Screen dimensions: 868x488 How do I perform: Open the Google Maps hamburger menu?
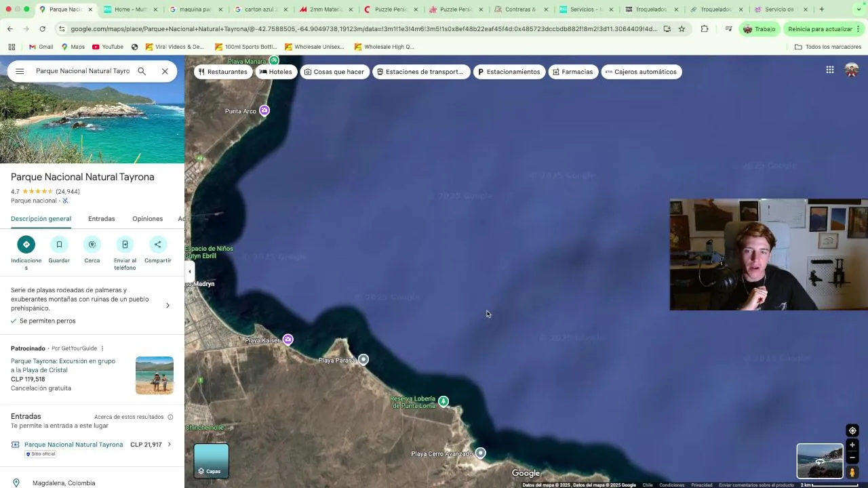20,71
